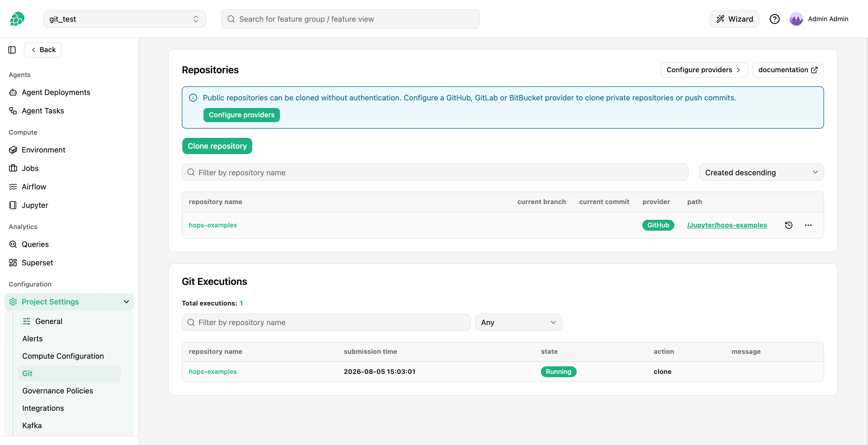The width and height of the screenshot is (868, 445).
Task: Open hops-examples in the Repositories table
Action: [213, 225]
